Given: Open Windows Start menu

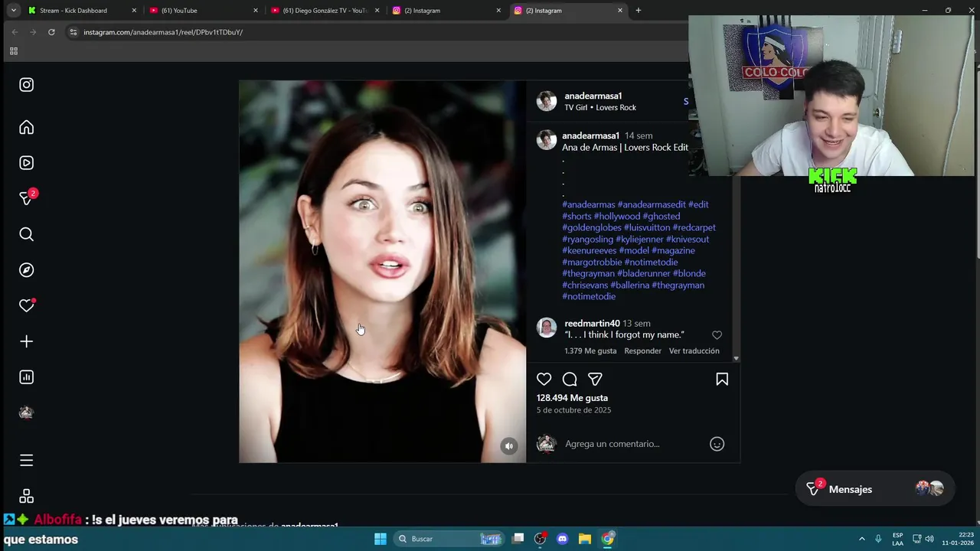Looking at the screenshot, I should (381, 539).
